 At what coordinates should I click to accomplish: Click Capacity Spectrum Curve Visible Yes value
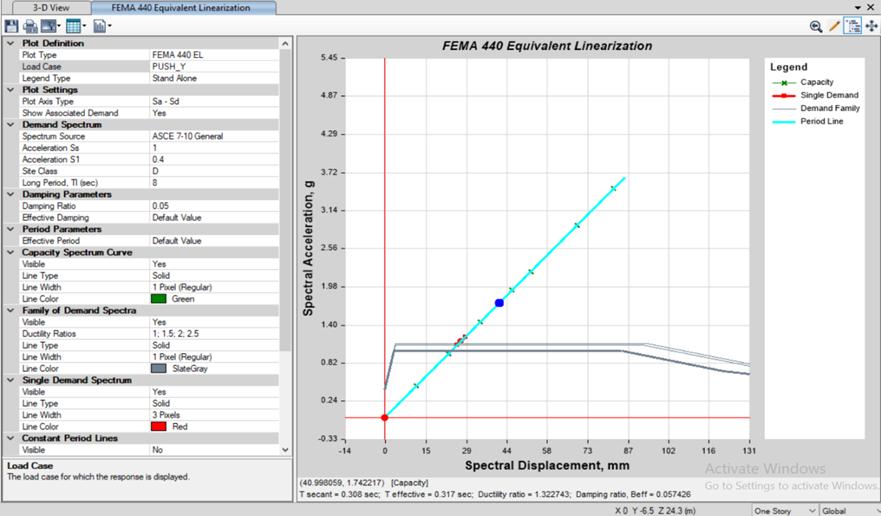pos(214,264)
